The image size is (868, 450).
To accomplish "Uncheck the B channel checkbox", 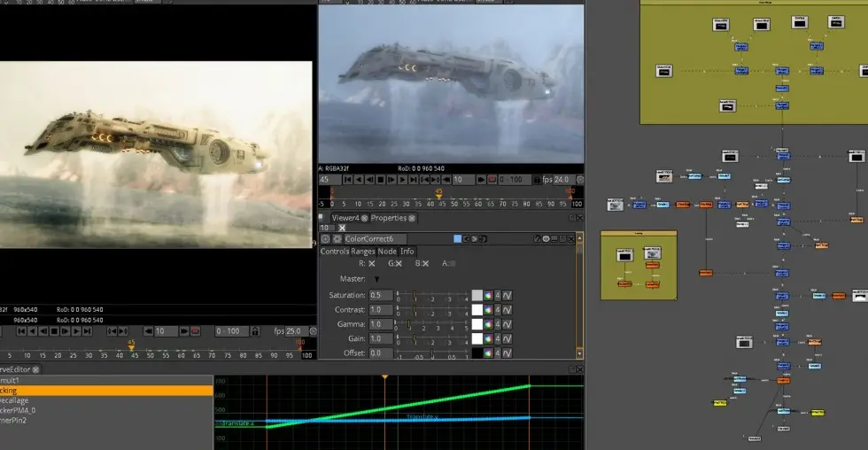I will (426, 263).
